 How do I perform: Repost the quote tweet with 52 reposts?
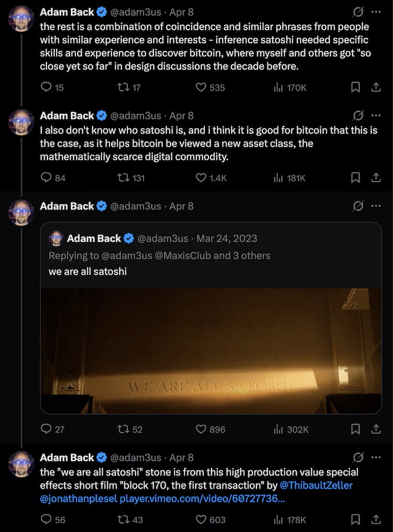point(124,429)
